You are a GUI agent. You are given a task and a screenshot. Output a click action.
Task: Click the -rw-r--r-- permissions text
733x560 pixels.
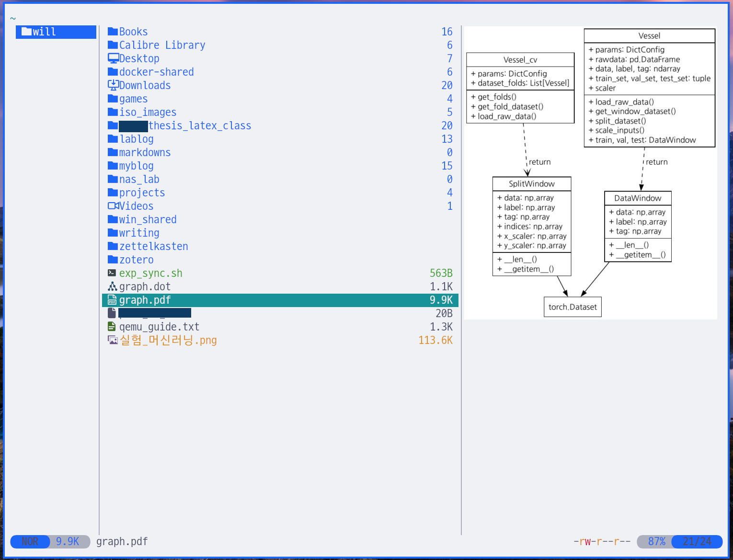coord(602,541)
